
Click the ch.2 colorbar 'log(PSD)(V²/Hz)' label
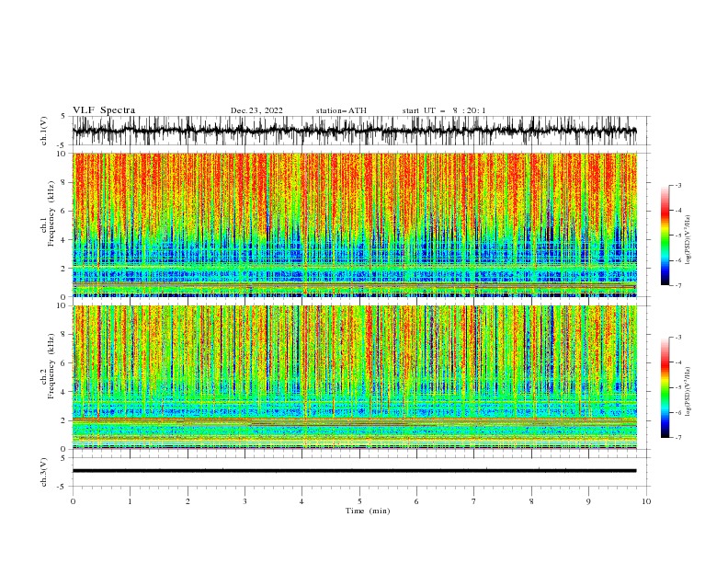[x=688, y=391]
